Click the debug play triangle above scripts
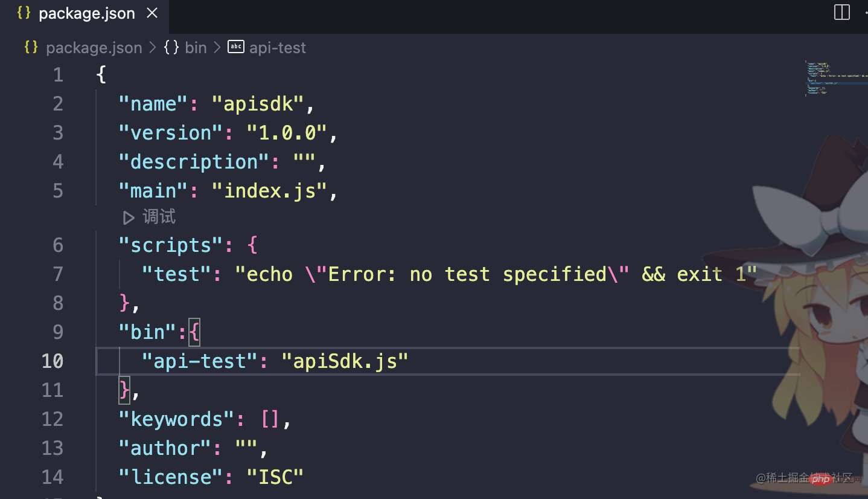This screenshot has width=868, height=499. click(129, 217)
